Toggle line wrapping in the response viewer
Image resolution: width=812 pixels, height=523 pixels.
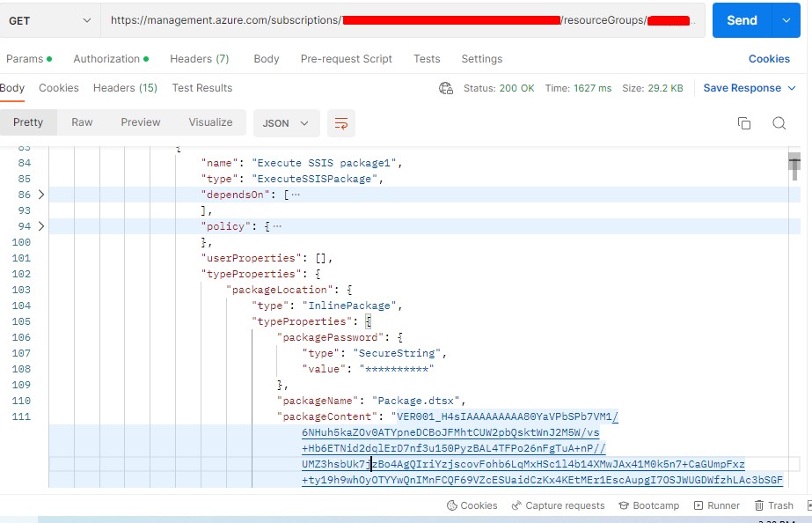pyautogui.click(x=340, y=123)
